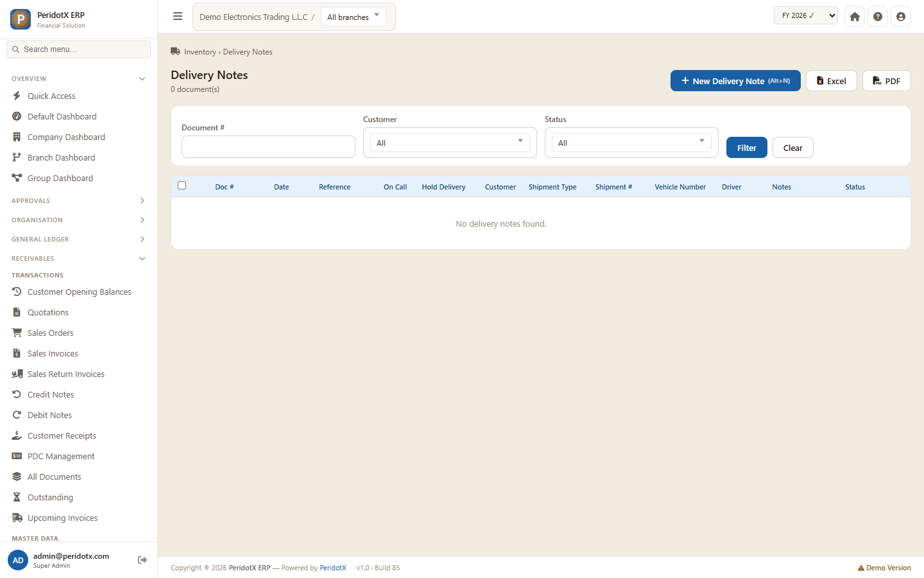The height and width of the screenshot is (578, 924).
Task: Click the Group Dashboard network icon
Action: 17,178
